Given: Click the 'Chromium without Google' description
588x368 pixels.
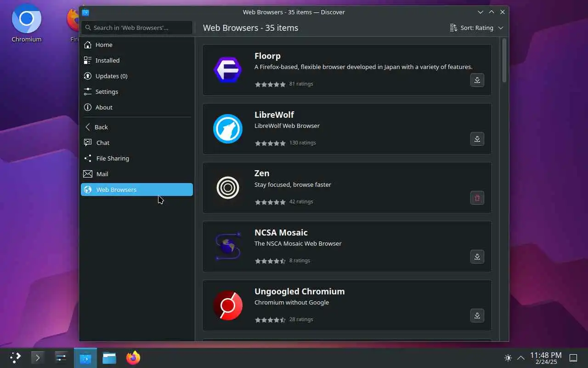Looking at the screenshot, I should point(292,302).
